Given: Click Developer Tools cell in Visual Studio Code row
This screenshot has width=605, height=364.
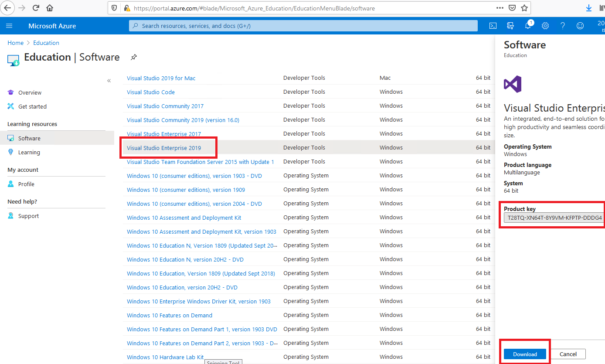Looking at the screenshot, I should [304, 92].
